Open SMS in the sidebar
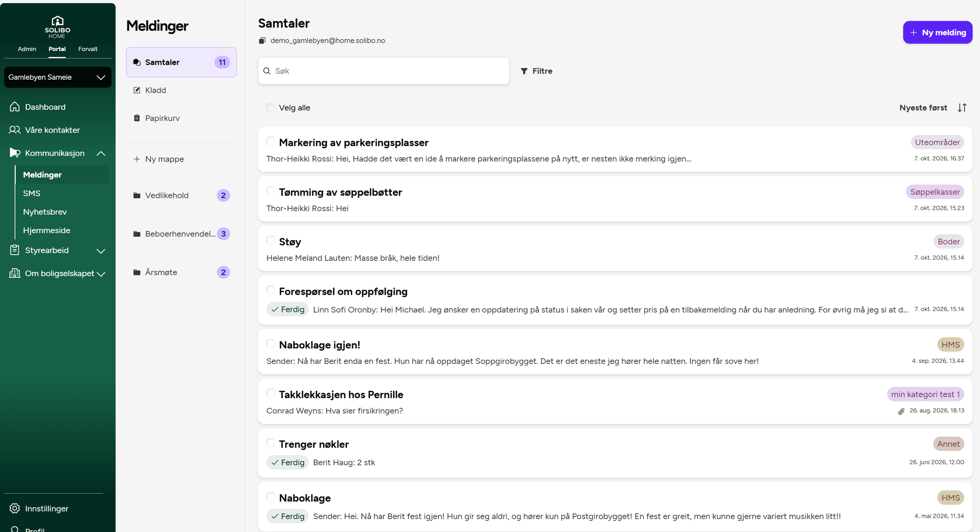The height and width of the screenshot is (532, 980). click(32, 193)
